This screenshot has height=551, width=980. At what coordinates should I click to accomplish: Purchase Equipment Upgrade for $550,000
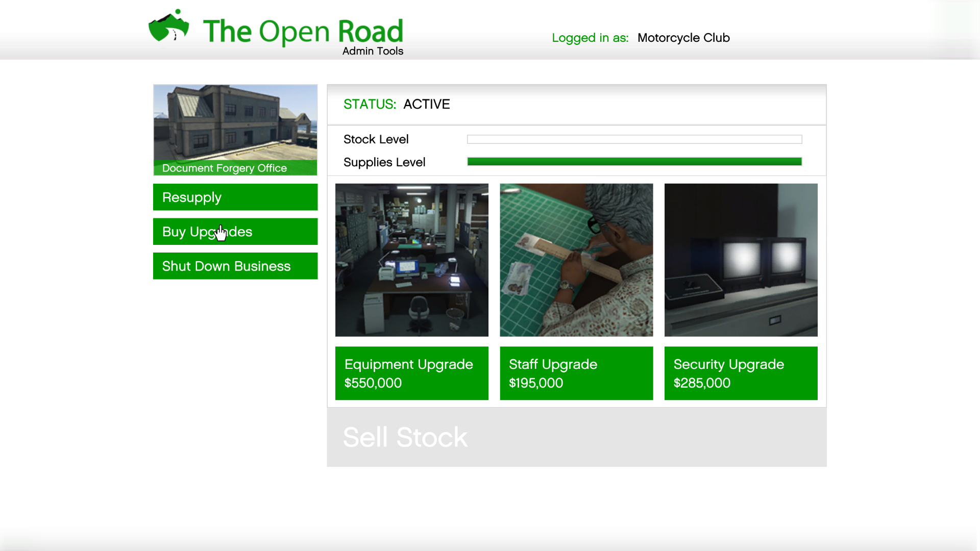411,373
